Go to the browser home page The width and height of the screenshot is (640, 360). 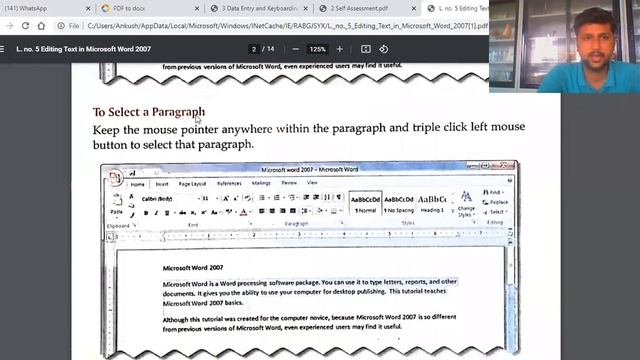41,26
